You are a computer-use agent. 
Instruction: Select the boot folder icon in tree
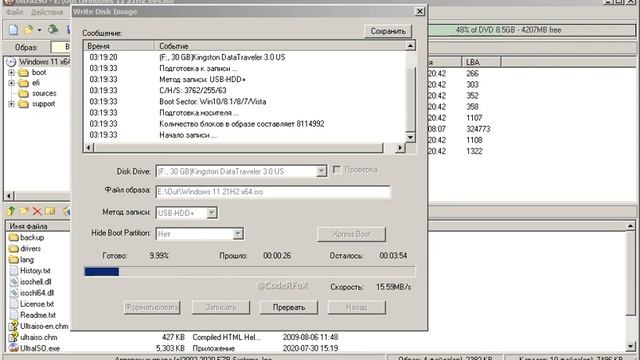click(24, 73)
